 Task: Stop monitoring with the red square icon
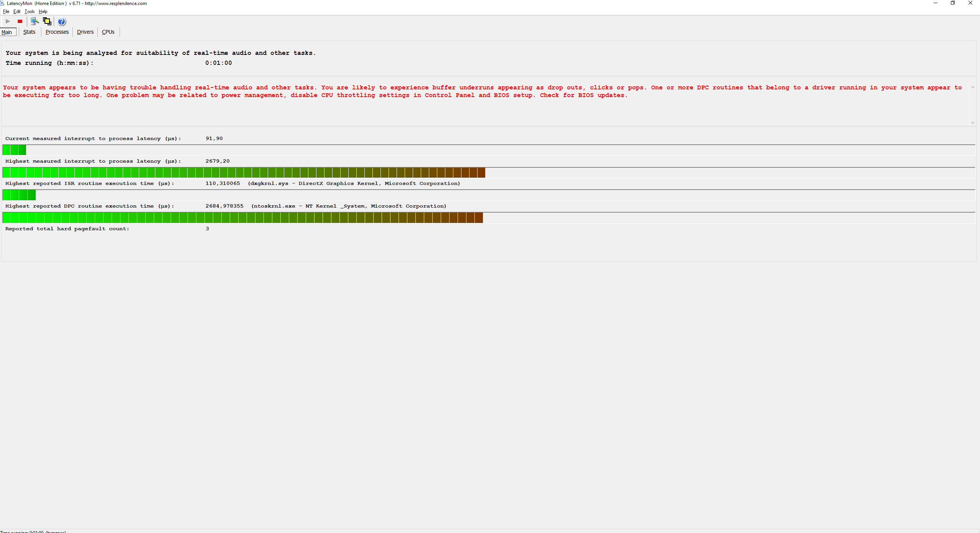point(20,21)
